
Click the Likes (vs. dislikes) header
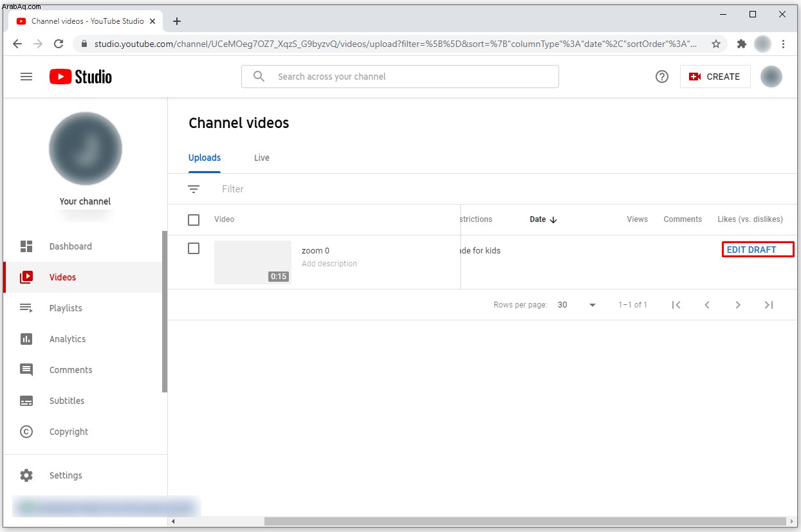[x=750, y=219]
